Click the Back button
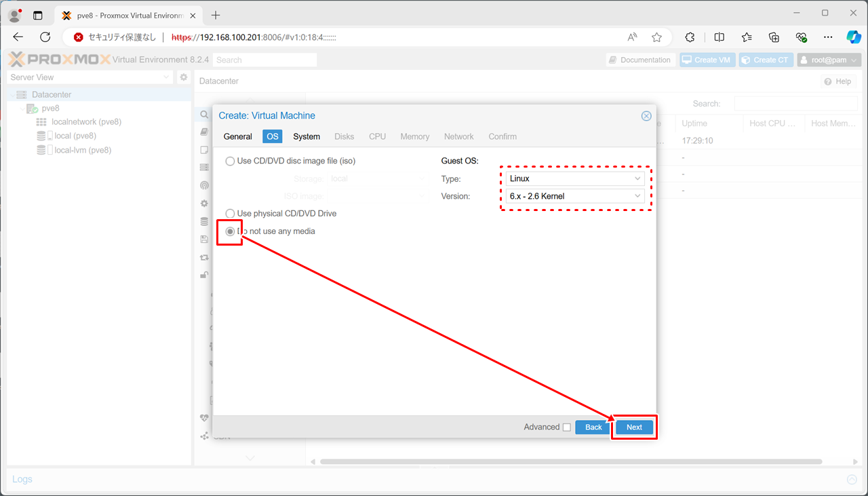This screenshot has height=496, width=868. point(593,427)
